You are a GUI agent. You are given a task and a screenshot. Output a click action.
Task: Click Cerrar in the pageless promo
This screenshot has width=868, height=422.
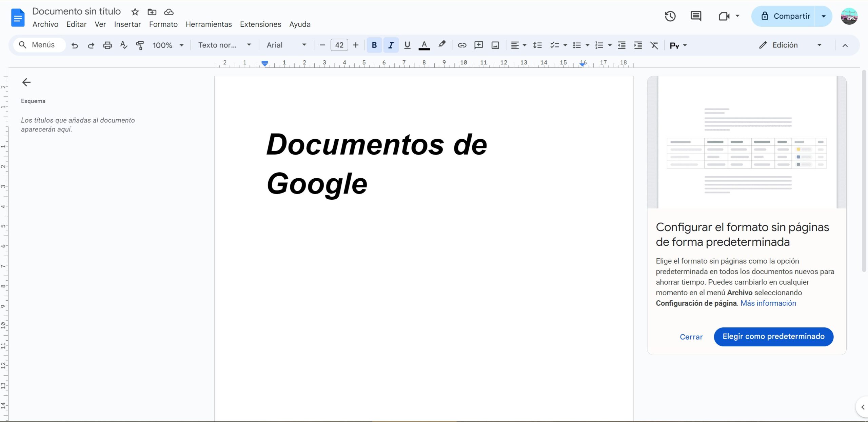tap(691, 337)
